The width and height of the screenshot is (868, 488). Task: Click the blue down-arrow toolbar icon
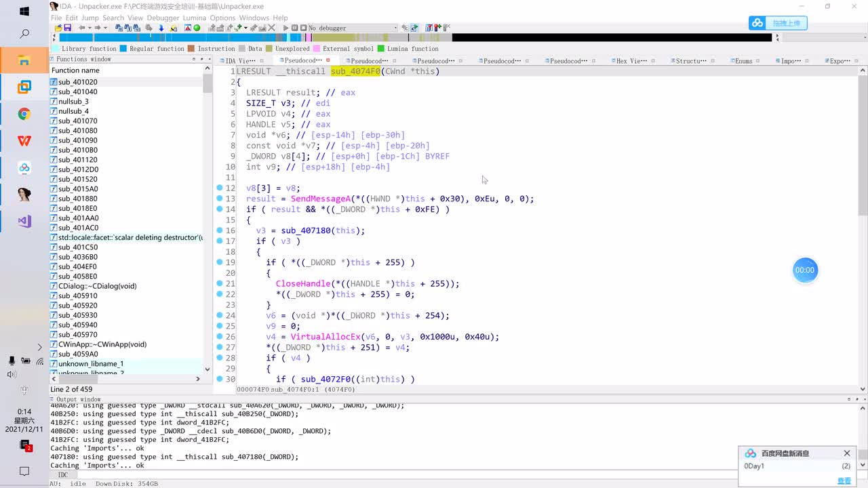(x=161, y=28)
